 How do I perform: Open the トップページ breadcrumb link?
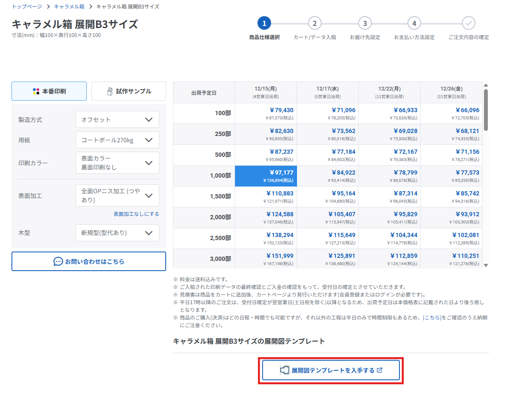click(x=27, y=6)
